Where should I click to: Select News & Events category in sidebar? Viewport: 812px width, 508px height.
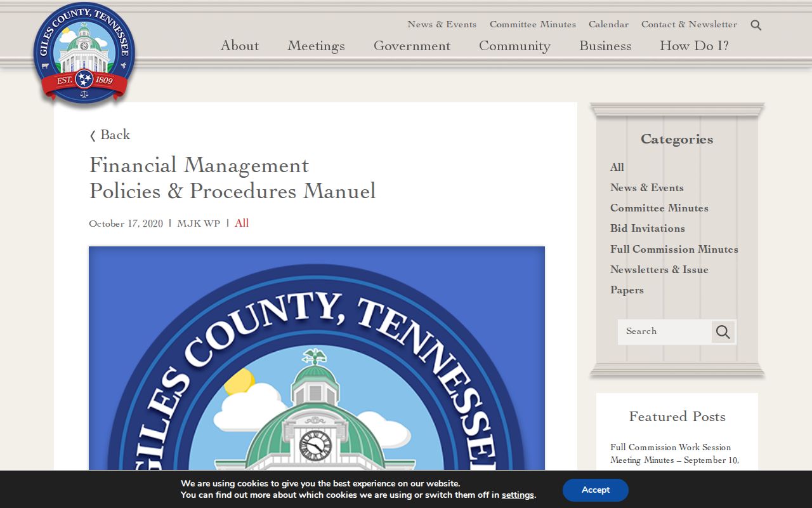pos(647,187)
